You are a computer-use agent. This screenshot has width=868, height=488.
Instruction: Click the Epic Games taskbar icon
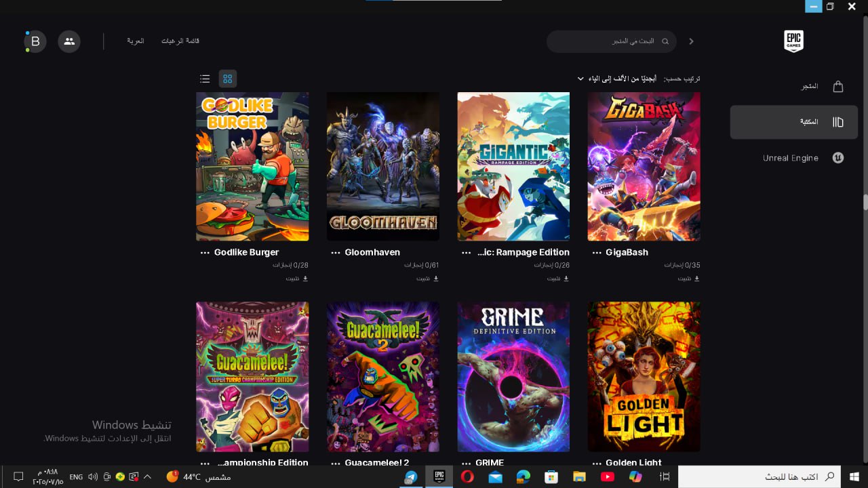(439, 476)
